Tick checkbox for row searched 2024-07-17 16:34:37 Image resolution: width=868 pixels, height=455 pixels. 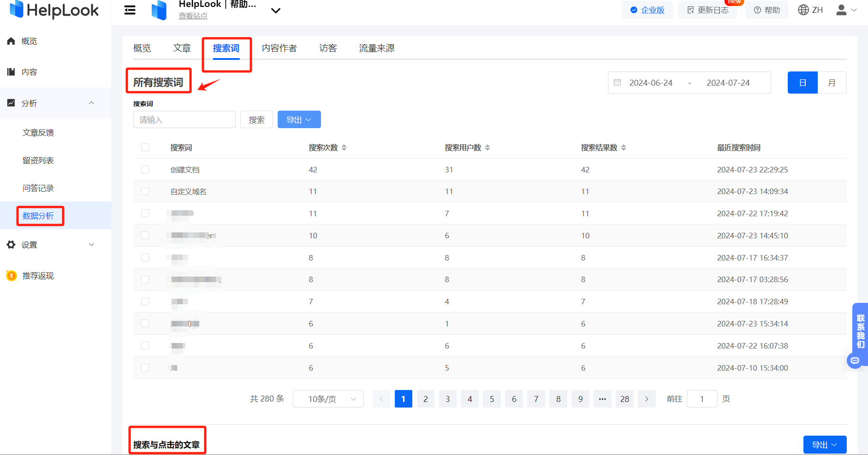click(145, 258)
